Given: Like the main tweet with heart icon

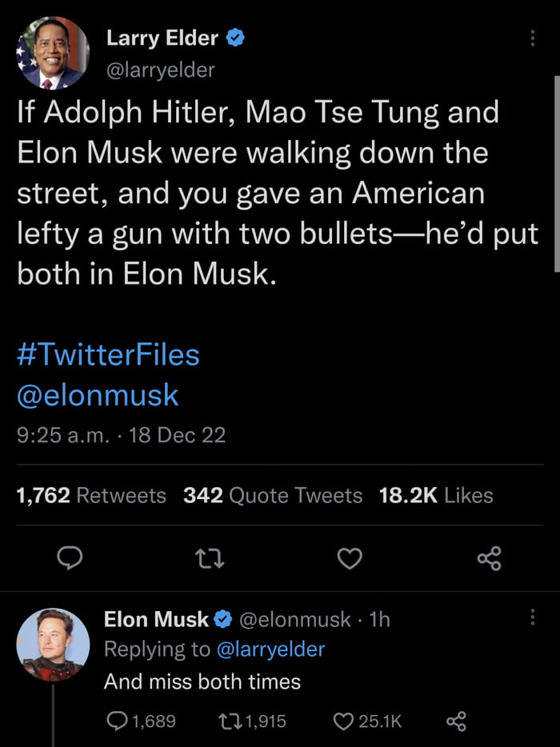Looking at the screenshot, I should 350,558.
